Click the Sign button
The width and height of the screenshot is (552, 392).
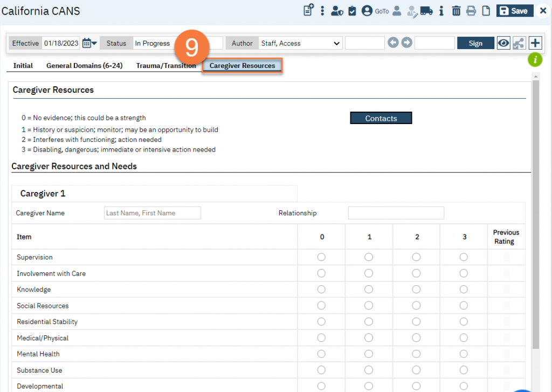[x=475, y=43]
